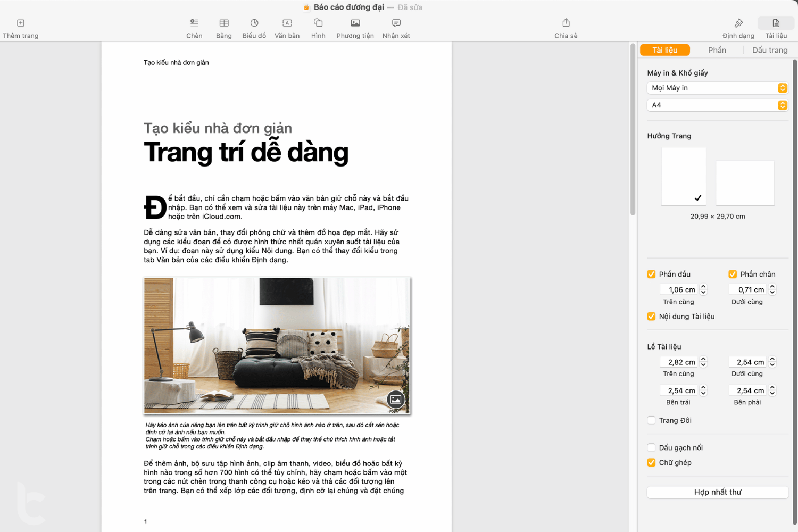Open the Chèn insert menu icon
This screenshot has width=798, height=532.
(194, 23)
